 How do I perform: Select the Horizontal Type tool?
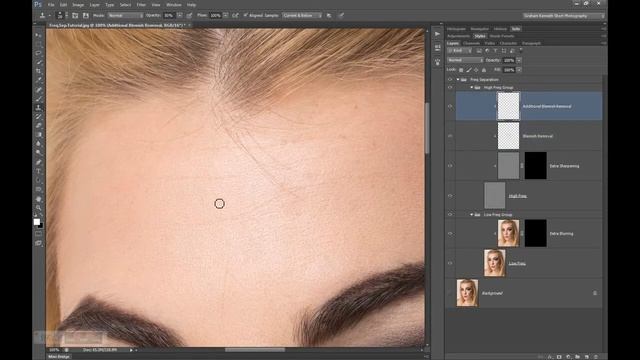pos(38,171)
